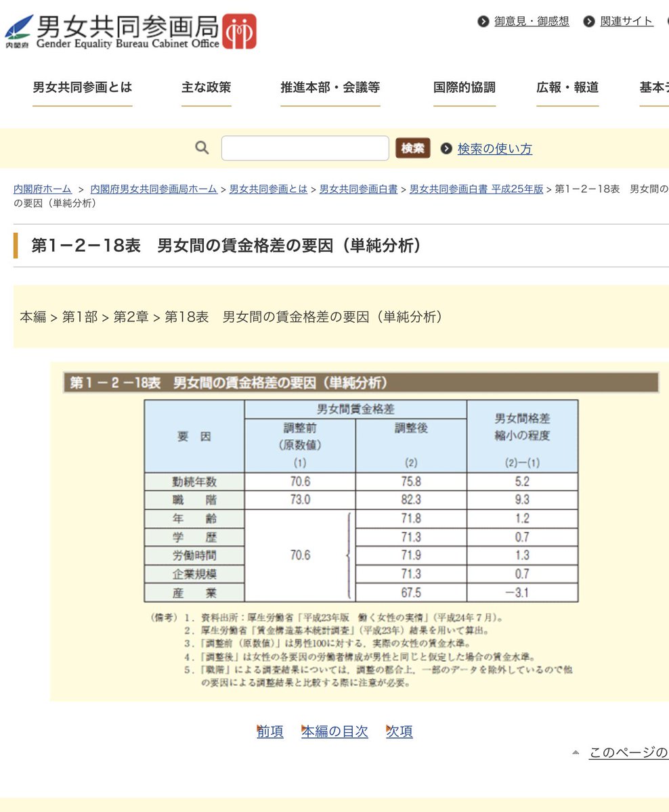Click the arrow icon before 検索の使い方
669x812 pixels.
coord(446,148)
